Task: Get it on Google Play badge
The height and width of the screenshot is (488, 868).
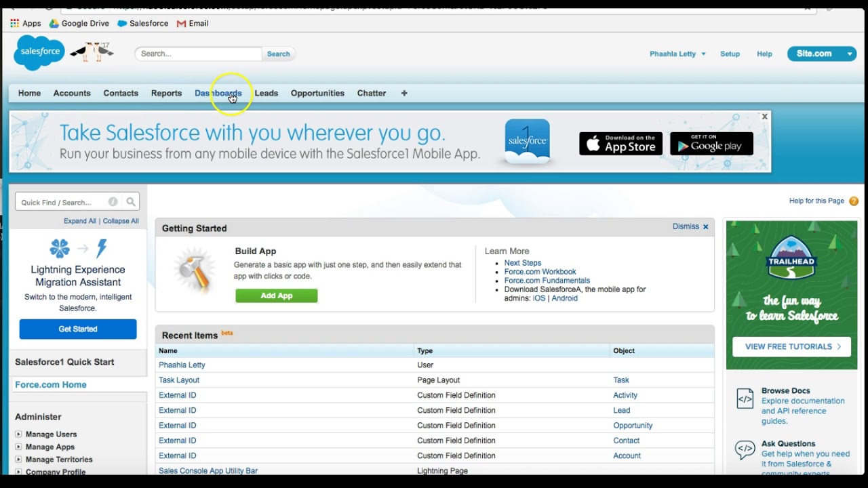Action: [711, 143]
